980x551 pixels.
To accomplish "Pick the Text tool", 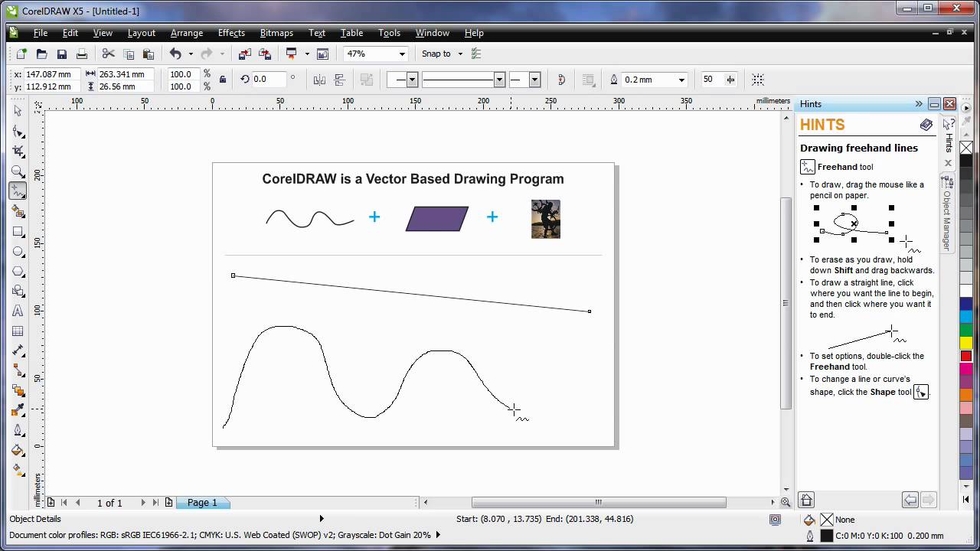I will click(19, 311).
